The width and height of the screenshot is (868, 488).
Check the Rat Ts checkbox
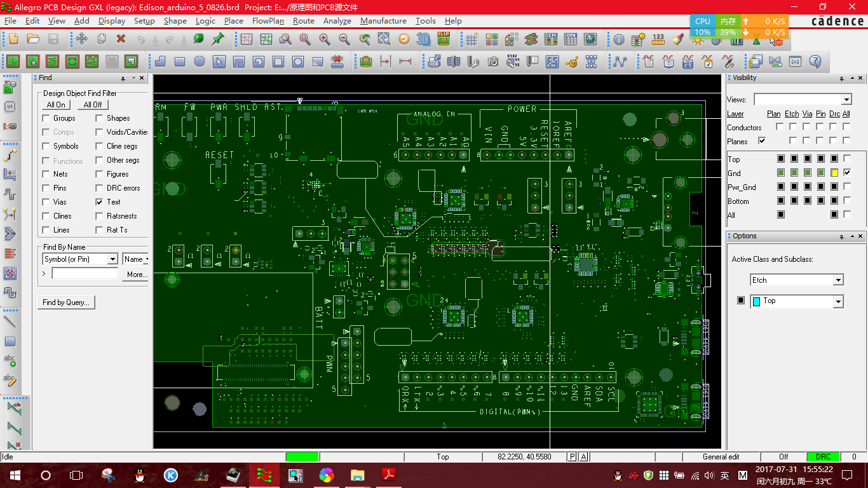[99, 230]
